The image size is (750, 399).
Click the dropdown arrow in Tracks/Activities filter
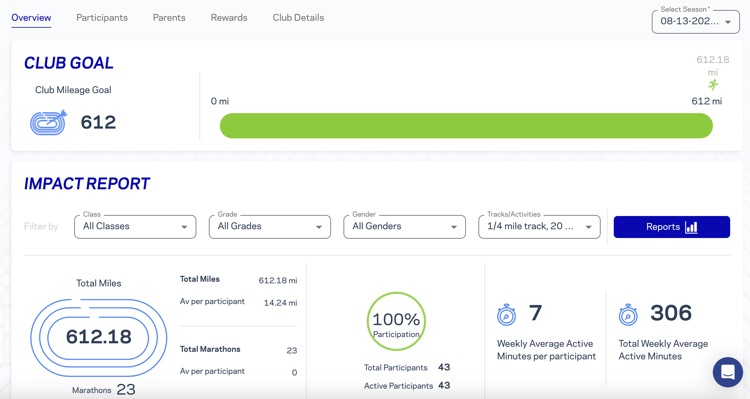tap(588, 227)
